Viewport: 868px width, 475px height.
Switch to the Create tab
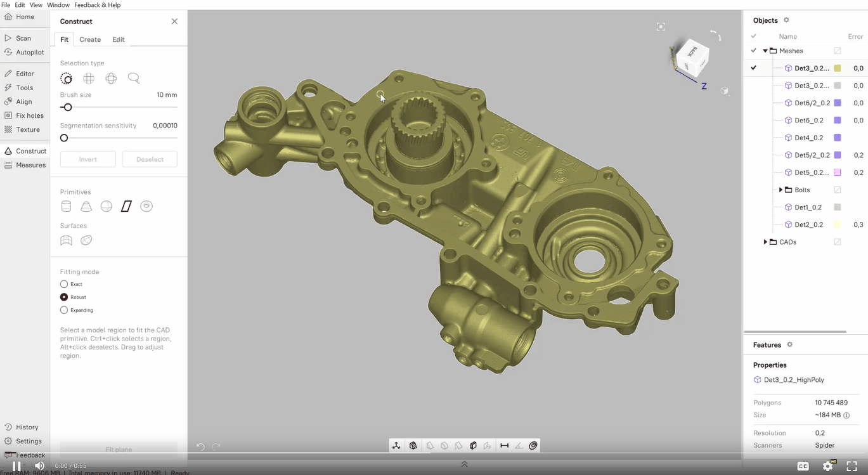[90, 39]
